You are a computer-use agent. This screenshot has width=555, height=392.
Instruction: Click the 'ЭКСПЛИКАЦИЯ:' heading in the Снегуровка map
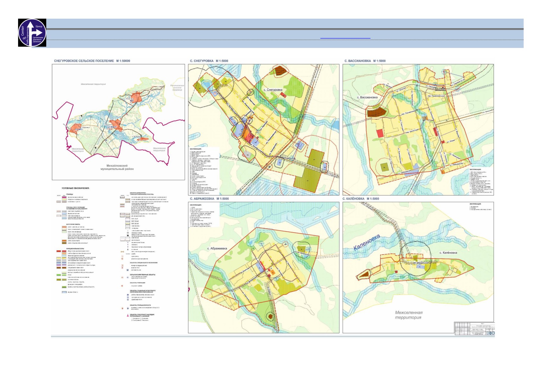click(x=195, y=148)
